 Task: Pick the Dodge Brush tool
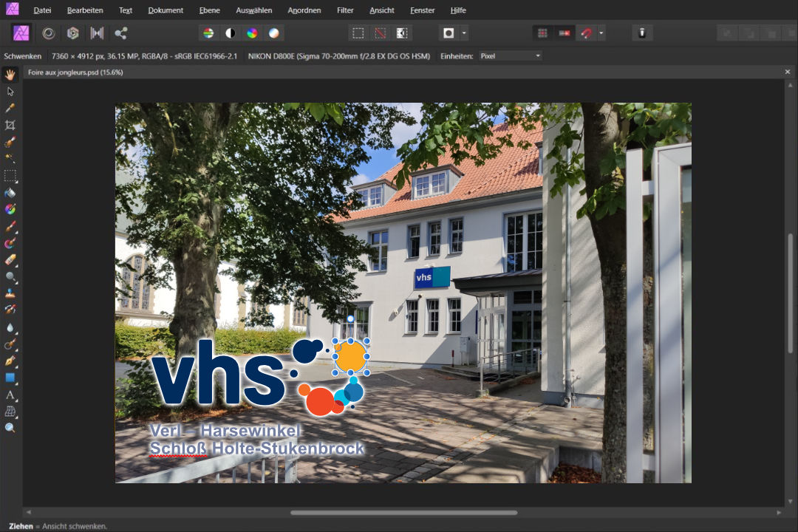click(10, 276)
